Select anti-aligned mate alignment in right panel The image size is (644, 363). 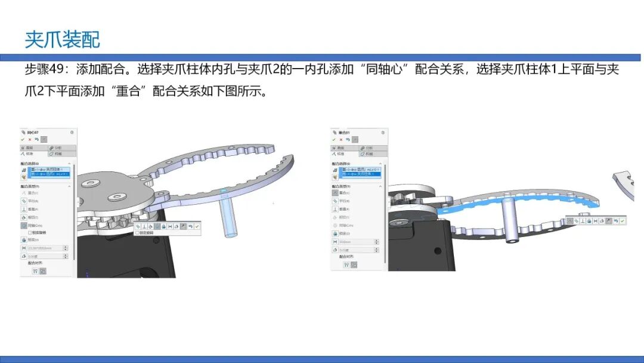click(x=354, y=264)
